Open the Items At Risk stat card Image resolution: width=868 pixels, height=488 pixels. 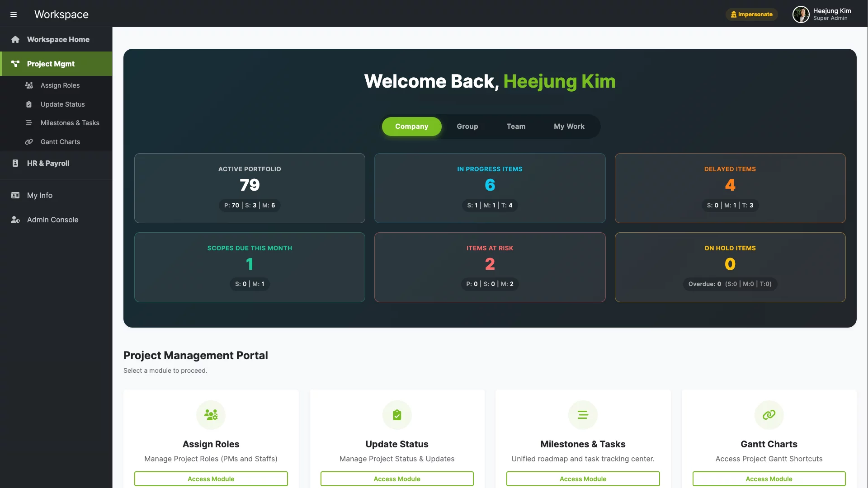click(490, 267)
